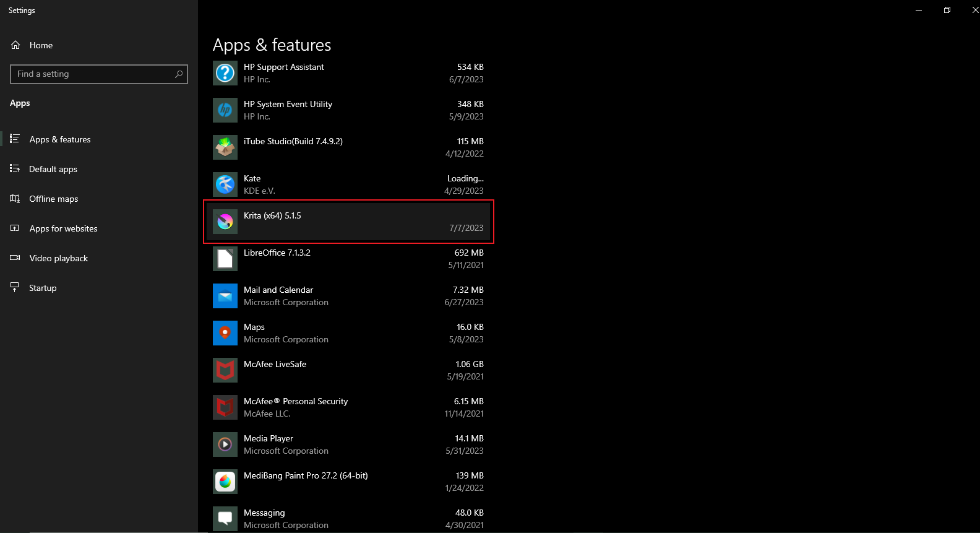Click the Video playback sidebar icon

point(15,258)
